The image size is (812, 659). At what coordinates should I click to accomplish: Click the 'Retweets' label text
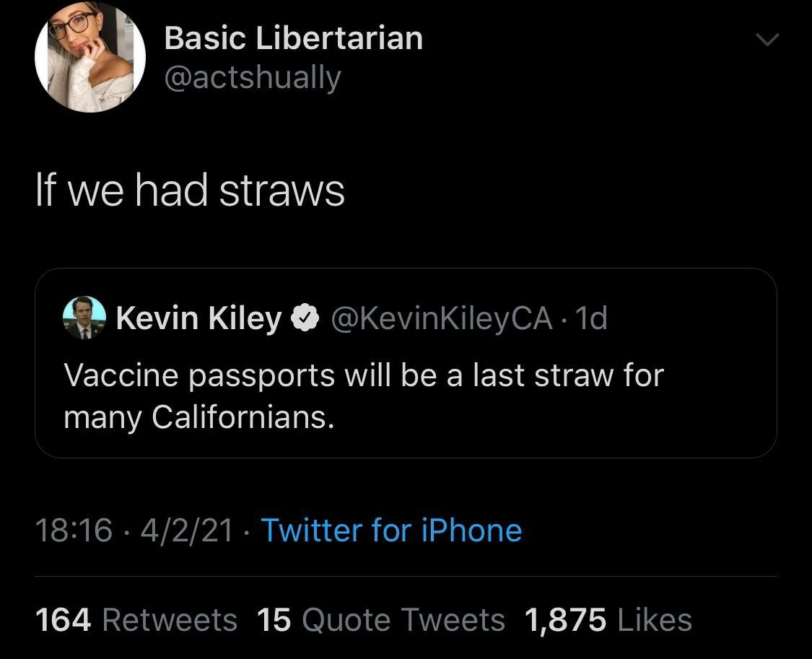(170, 620)
